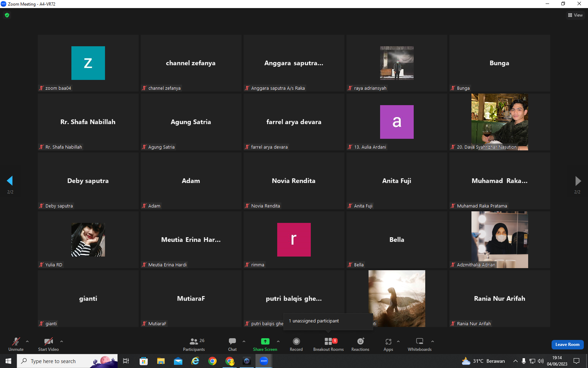This screenshot has width=588, height=368.
Task: Click the green Share Screen icon
Action: tap(265, 341)
